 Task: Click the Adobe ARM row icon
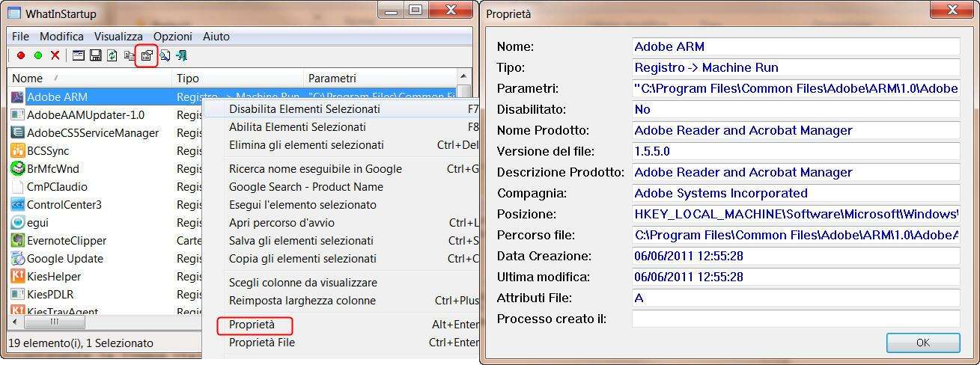(x=17, y=96)
